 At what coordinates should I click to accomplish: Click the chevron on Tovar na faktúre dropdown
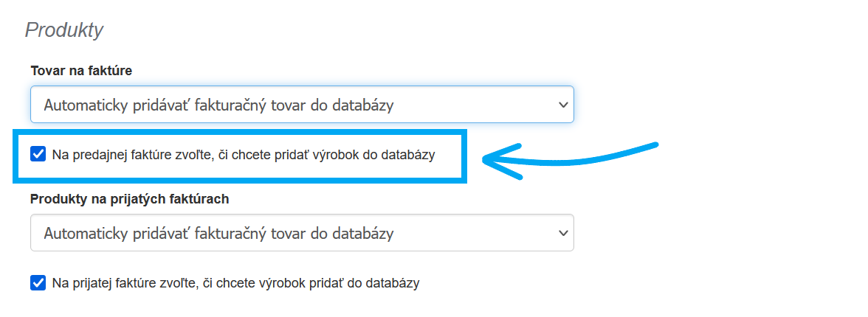(x=562, y=105)
